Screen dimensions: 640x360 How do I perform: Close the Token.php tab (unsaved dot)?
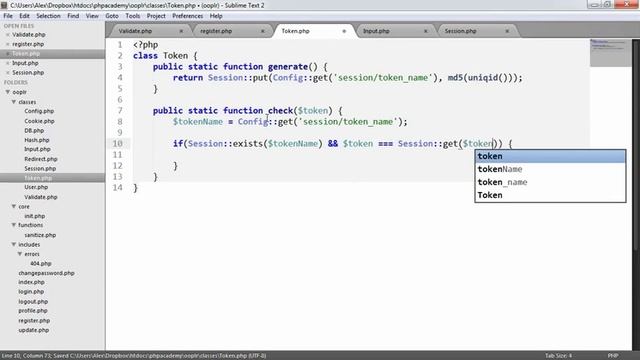[344, 31]
